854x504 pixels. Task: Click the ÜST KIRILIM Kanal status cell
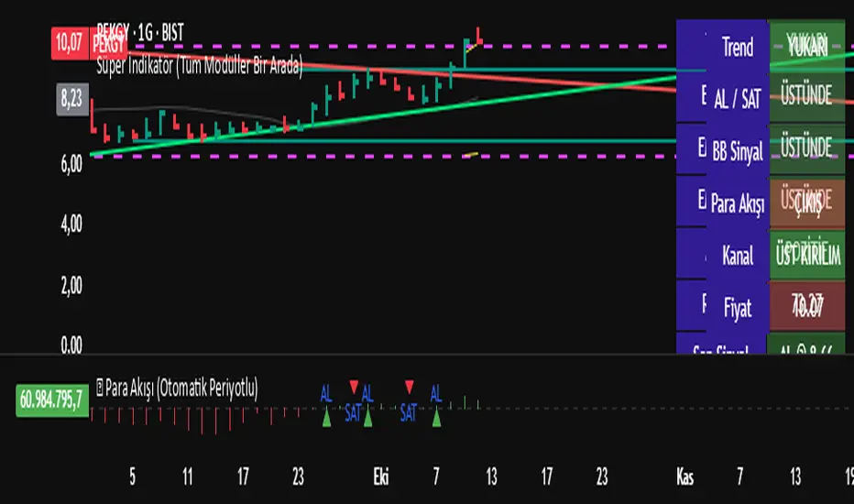click(x=807, y=255)
